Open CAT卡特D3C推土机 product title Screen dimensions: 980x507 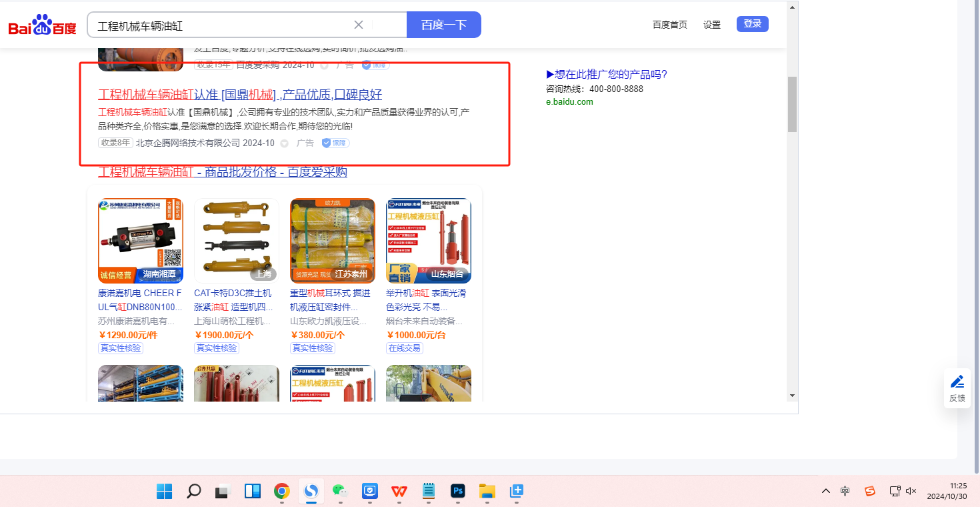[x=233, y=300]
